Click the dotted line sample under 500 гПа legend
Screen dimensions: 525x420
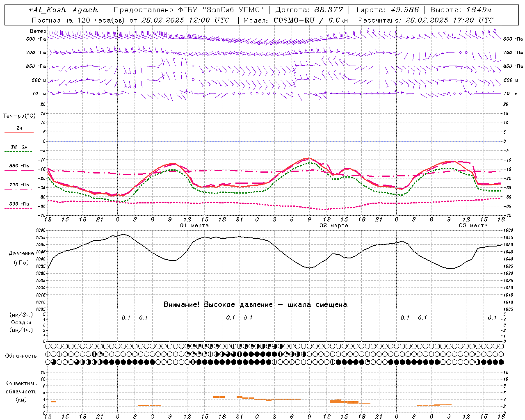tap(18, 208)
